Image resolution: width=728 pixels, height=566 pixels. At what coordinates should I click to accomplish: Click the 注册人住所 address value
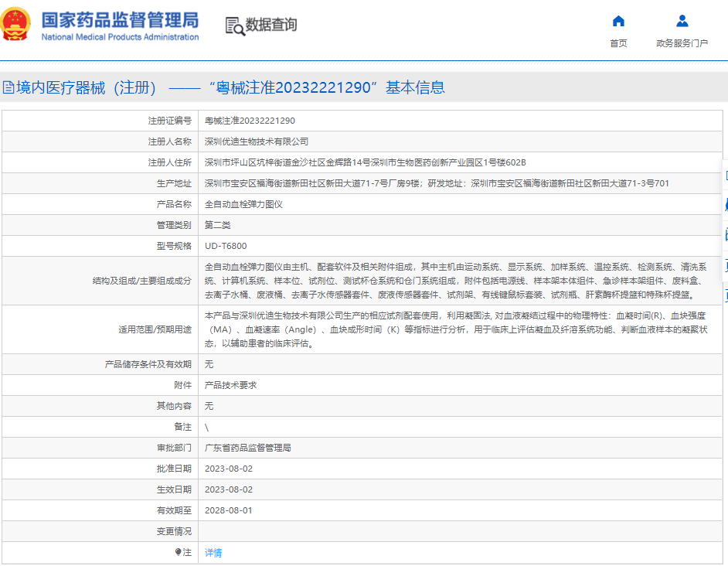[x=366, y=162]
